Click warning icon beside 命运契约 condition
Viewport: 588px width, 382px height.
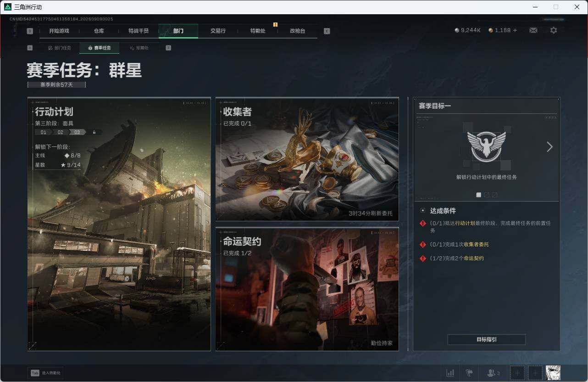[x=423, y=258]
